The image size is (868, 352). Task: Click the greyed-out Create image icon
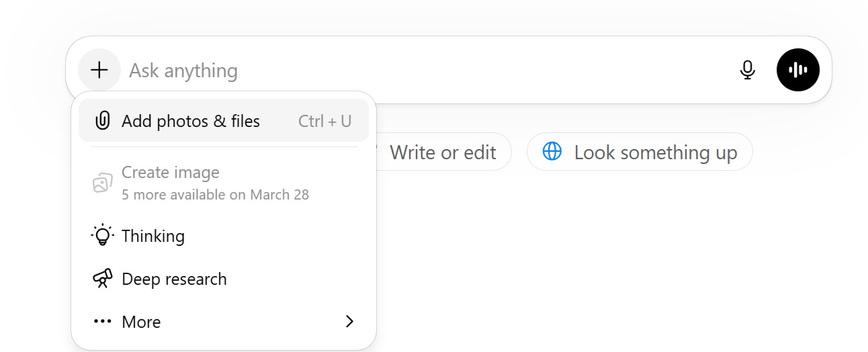pos(102,182)
